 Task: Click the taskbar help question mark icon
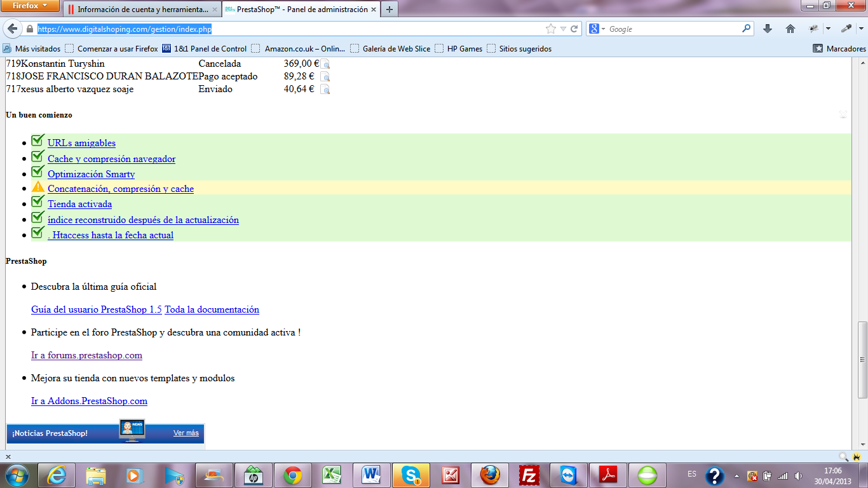coord(715,476)
